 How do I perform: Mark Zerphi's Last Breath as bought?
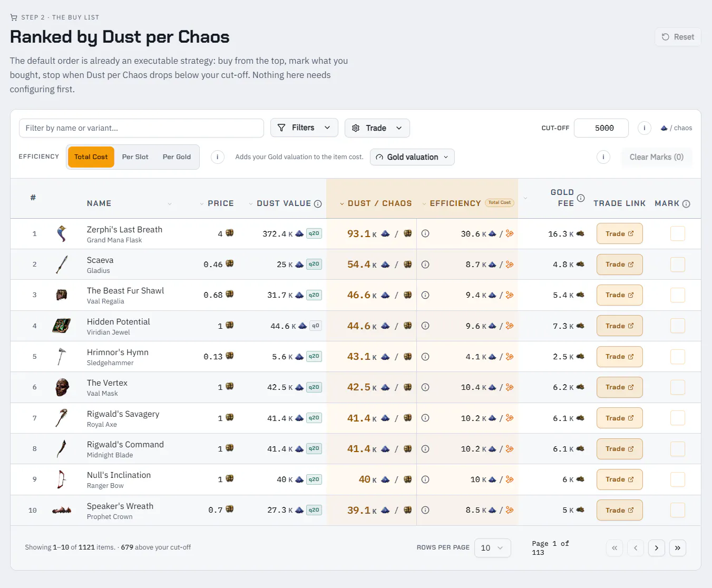678,233
